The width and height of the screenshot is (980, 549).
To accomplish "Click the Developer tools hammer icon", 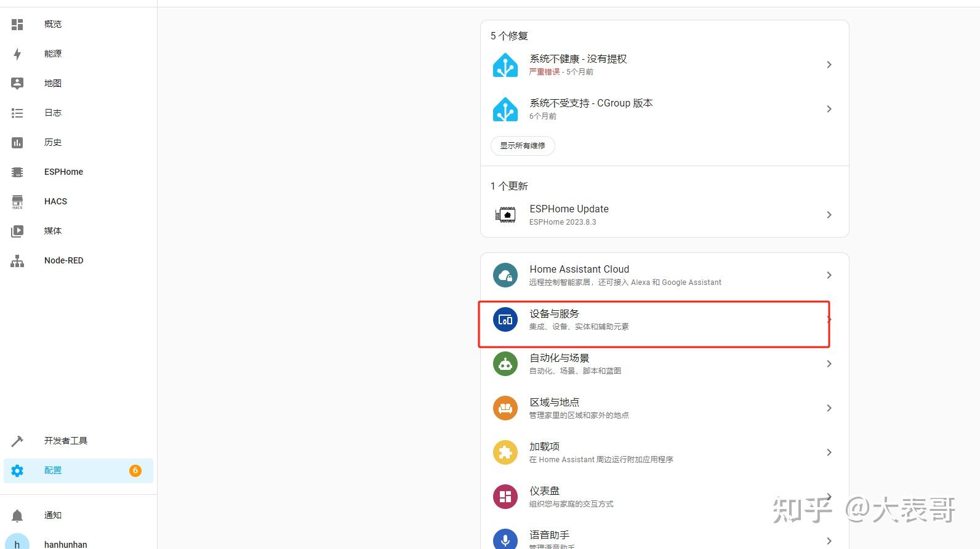I will tap(17, 441).
